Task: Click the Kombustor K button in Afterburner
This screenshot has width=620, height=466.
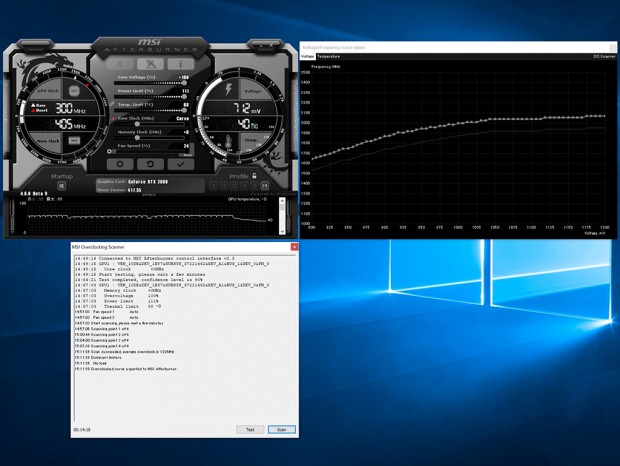Action: coord(120,64)
